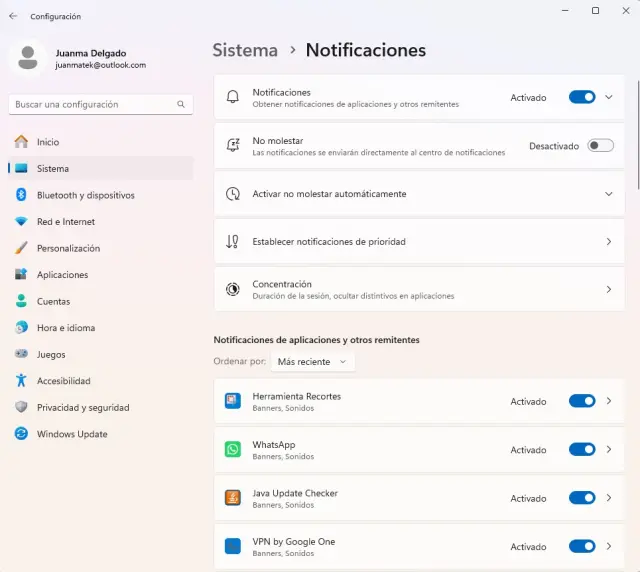The width and height of the screenshot is (640, 572).
Task: Click the Buscar una configuración search field
Action: (92, 104)
